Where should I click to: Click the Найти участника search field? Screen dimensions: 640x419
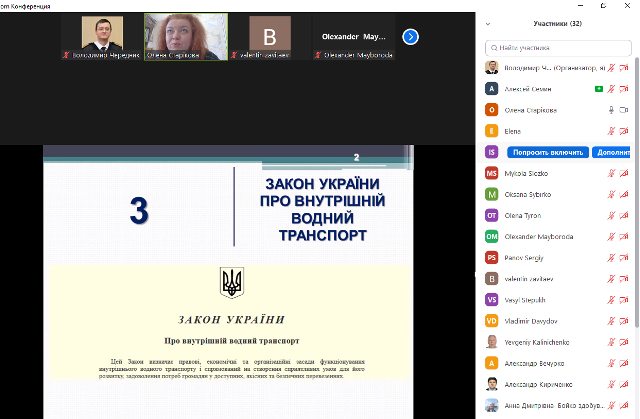(558, 47)
